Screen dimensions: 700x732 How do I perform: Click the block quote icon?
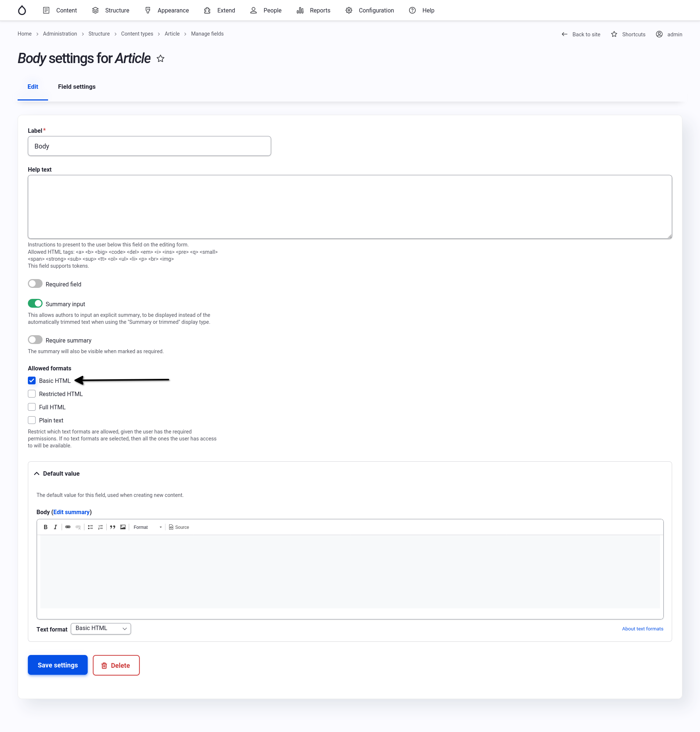112,527
